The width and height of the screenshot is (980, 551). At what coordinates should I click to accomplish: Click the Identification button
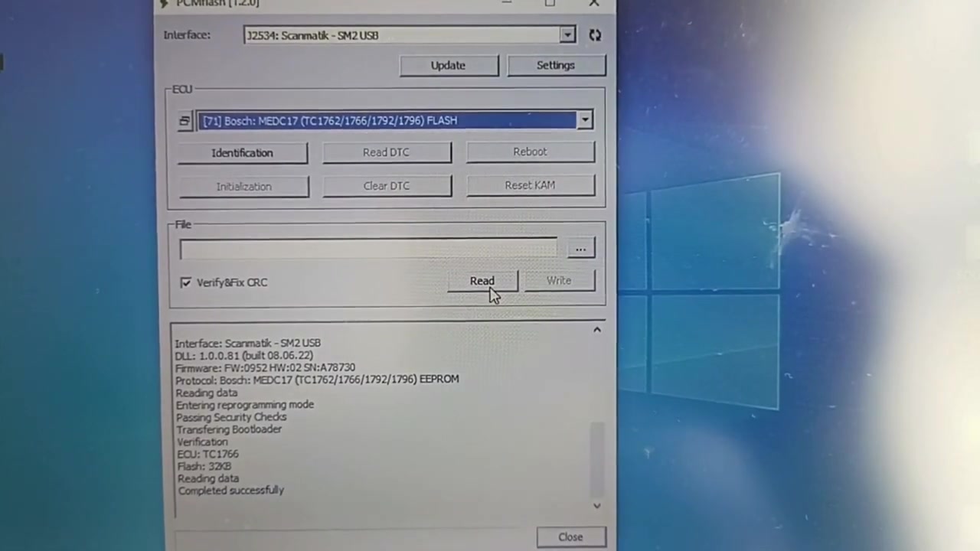click(243, 153)
